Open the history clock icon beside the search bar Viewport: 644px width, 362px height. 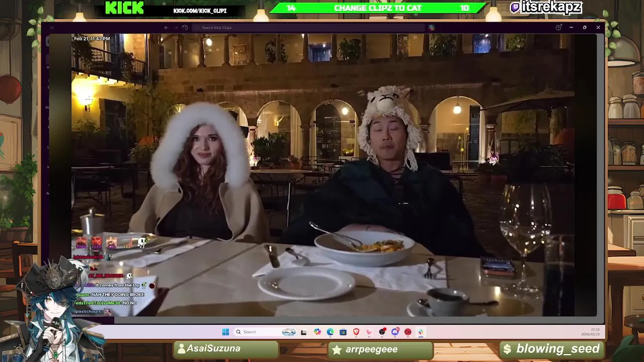(x=185, y=28)
